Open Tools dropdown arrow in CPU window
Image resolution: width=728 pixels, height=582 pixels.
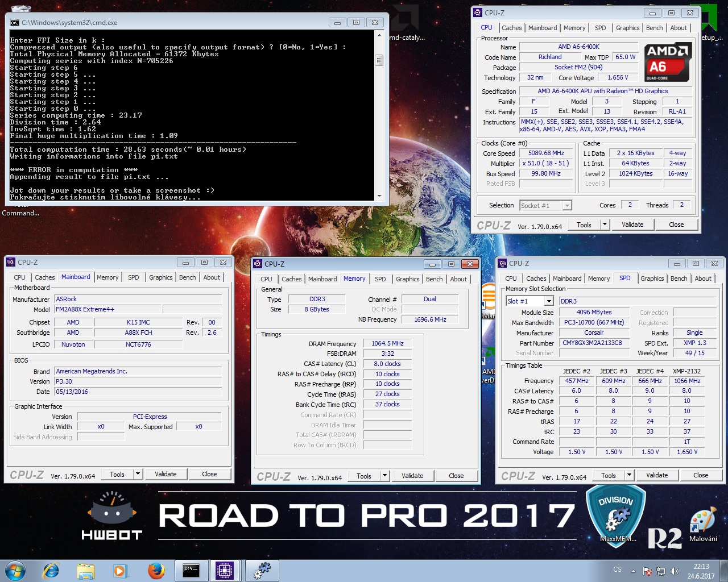point(605,225)
